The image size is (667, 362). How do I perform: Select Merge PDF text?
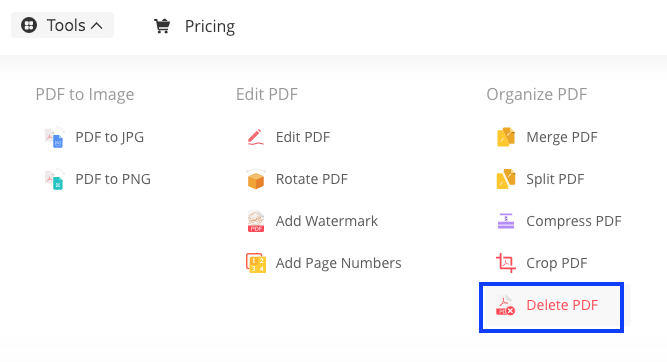562,137
